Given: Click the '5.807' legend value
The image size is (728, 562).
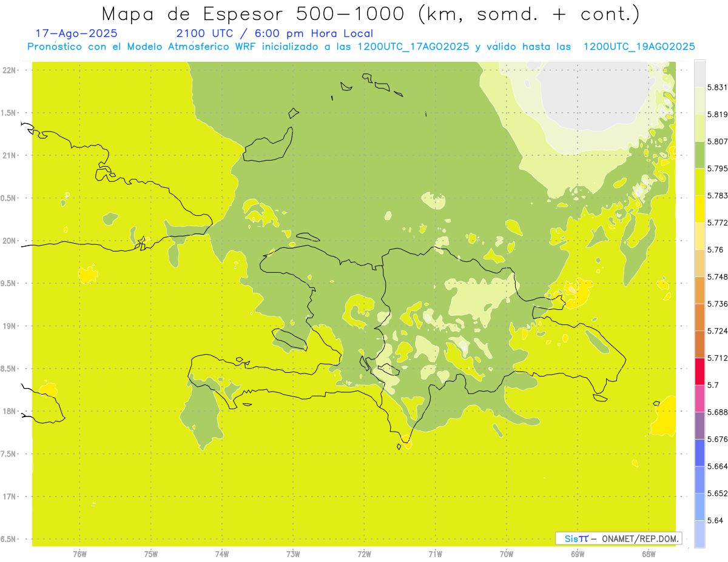Looking at the screenshot, I should (717, 141).
